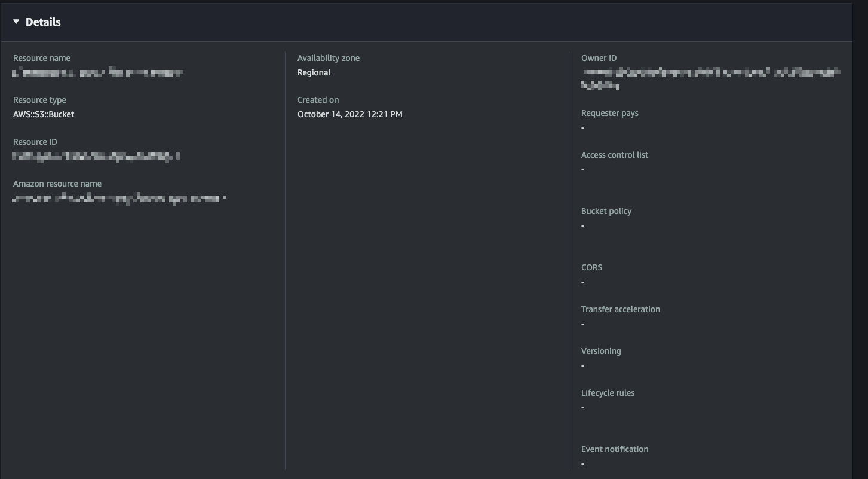This screenshot has height=479, width=868.
Task: Collapse the Details section triangle
Action: click(x=16, y=22)
